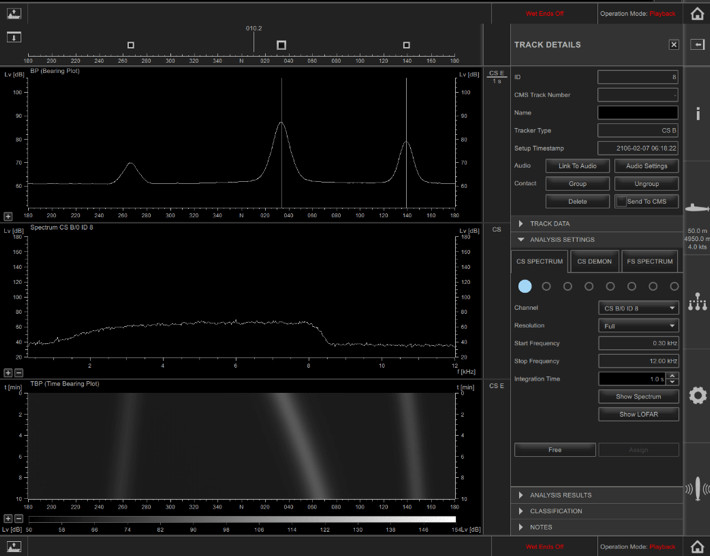Click the CMS Track Number field
The width and height of the screenshot is (710, 556).
click(638, 95)
